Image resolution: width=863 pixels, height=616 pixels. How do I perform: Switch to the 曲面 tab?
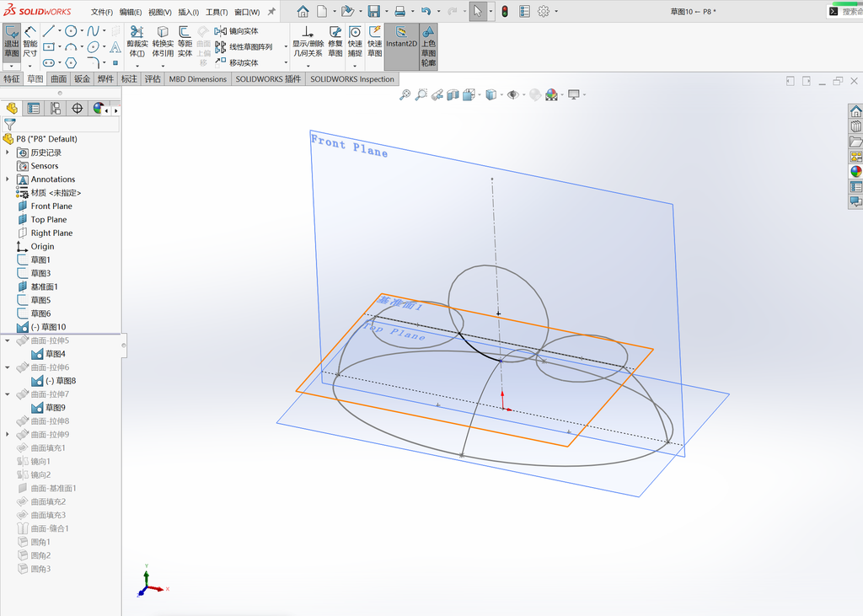point(59,78)
